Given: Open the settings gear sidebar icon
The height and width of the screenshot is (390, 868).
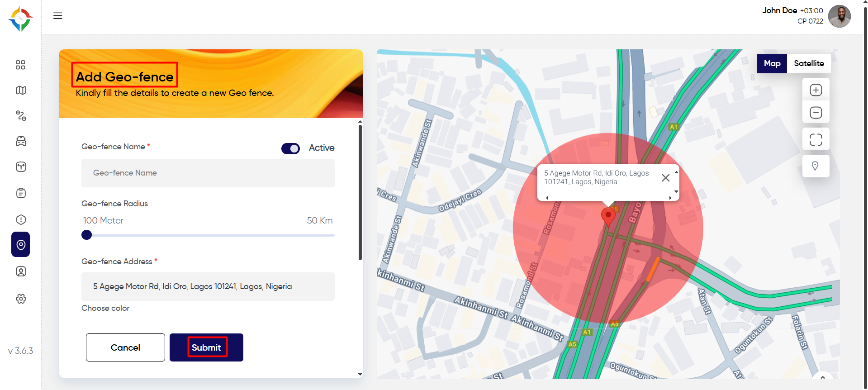Looking at the screenshot, I should coord(21,299).
